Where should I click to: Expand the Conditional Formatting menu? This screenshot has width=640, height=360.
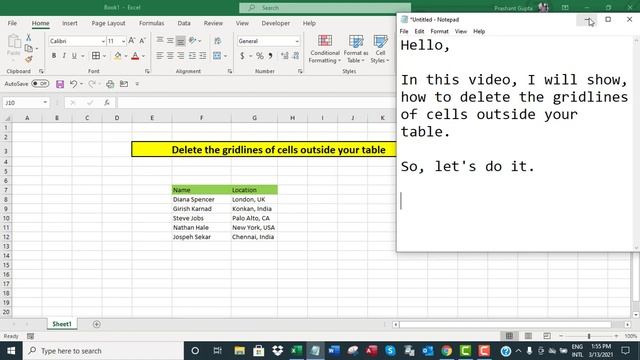pyautogui.click(x=324, y=49)
